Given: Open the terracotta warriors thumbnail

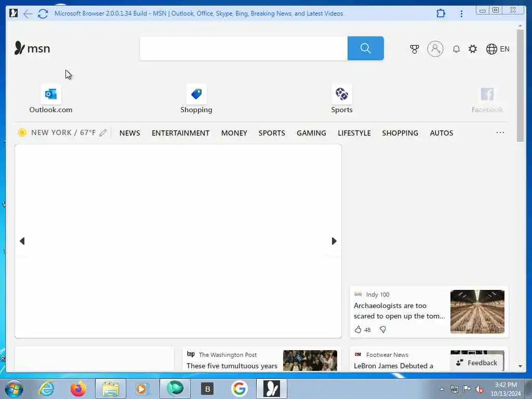Looking at the screenshot, I should (477, 312).
